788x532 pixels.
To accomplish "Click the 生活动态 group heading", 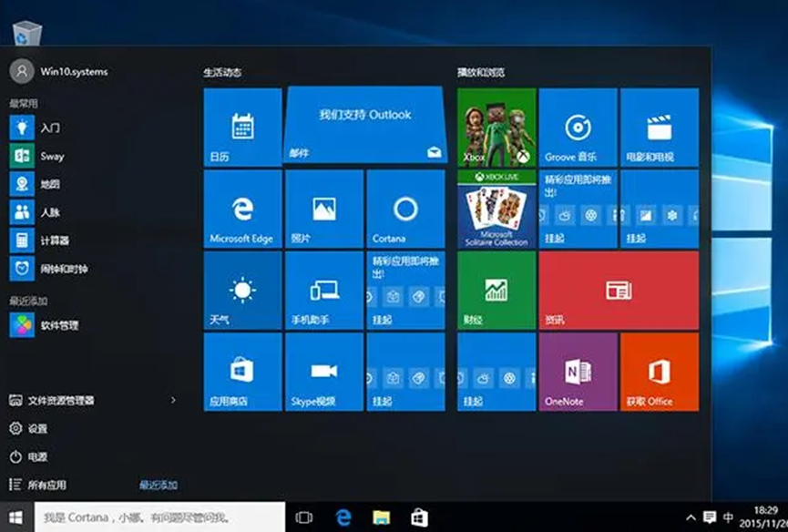I will [x=222, y=72].
